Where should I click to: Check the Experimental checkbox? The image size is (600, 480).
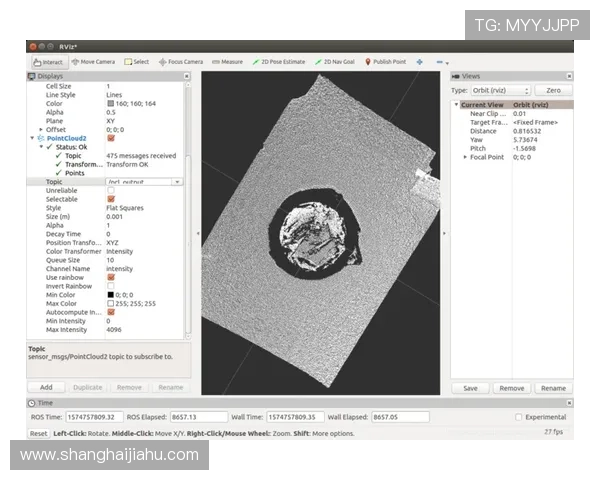tap(518, 417)
